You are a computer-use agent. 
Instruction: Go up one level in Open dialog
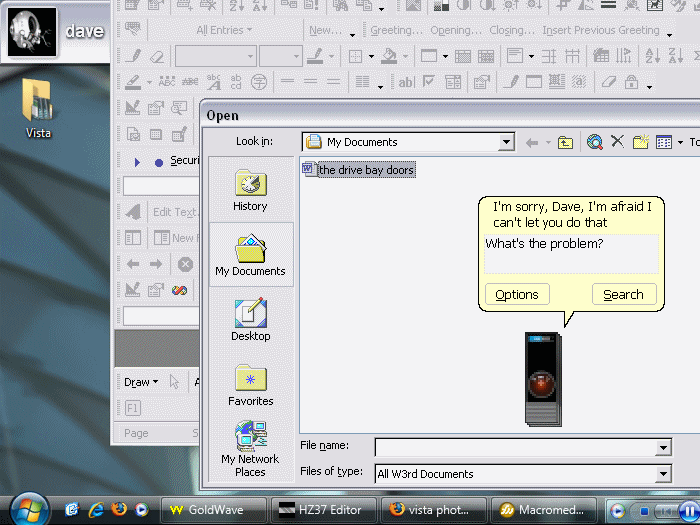(565, 142)
